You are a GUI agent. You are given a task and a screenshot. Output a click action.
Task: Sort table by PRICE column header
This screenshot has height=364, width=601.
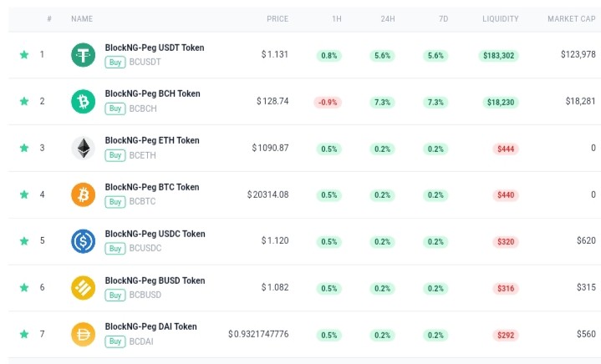click(278, 18)
